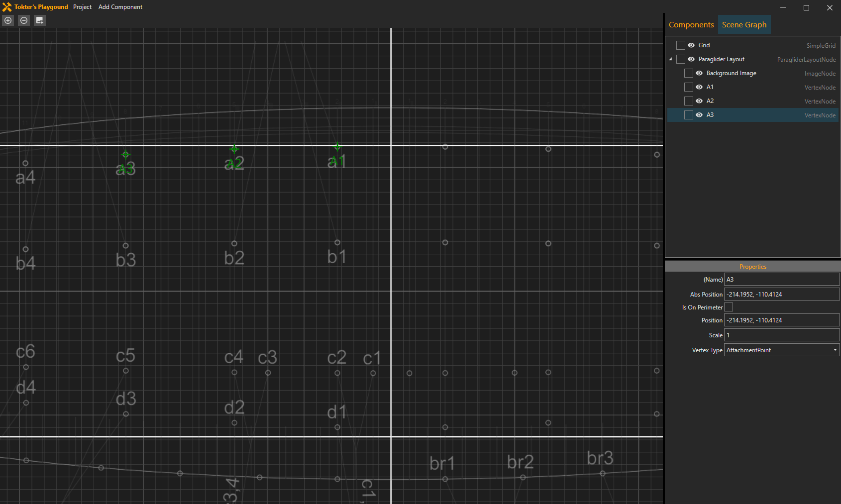Select the A2 tree item

[x=752, y=101]
